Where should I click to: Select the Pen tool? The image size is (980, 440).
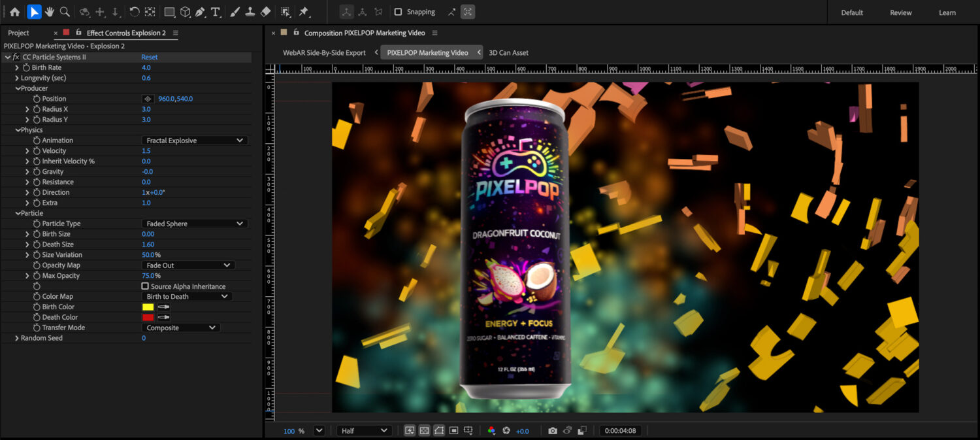[200, 12]
